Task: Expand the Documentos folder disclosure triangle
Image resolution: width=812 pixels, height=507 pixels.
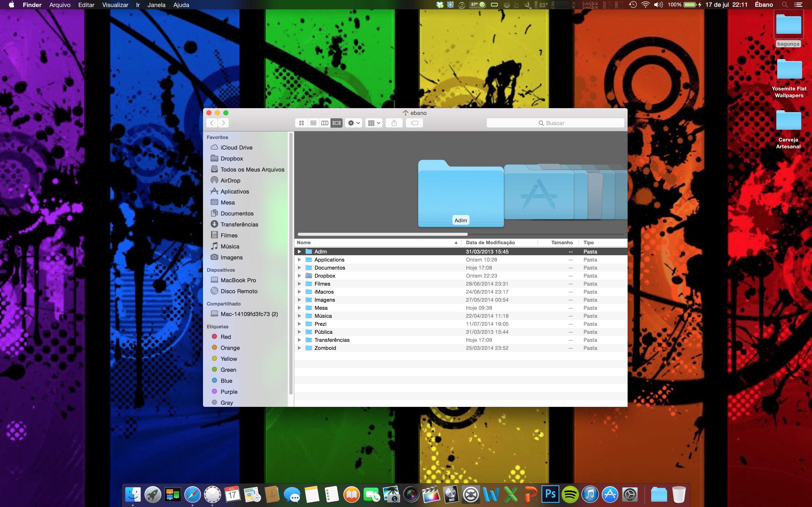Action: pyautogui.click(x=299, y=268)
